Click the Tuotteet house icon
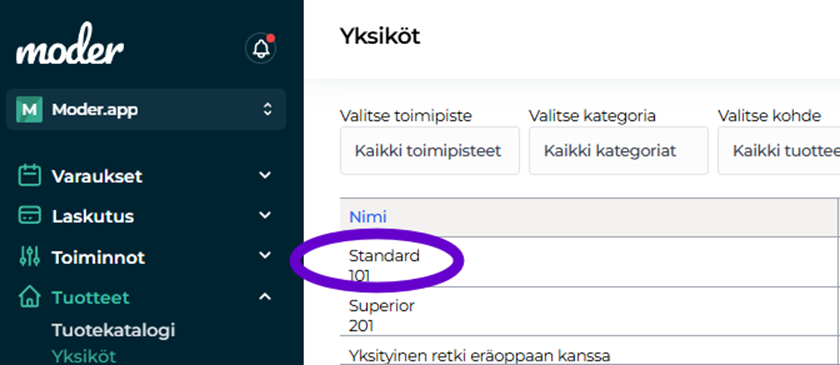 (29, 297)
